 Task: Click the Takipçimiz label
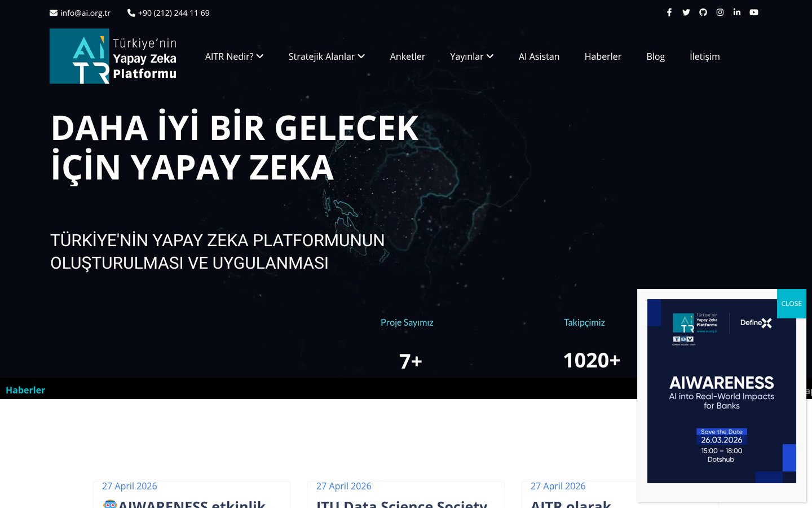click(584, 322)
